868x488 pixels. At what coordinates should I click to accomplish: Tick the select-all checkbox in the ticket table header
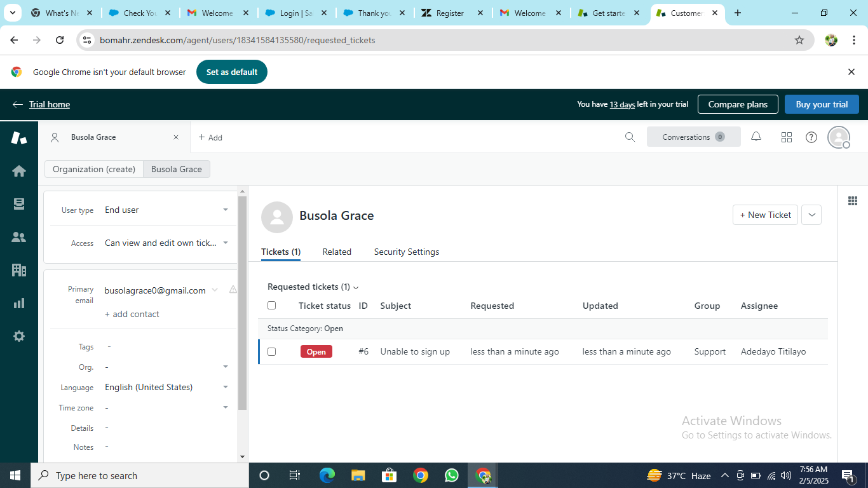pos(272,306)
